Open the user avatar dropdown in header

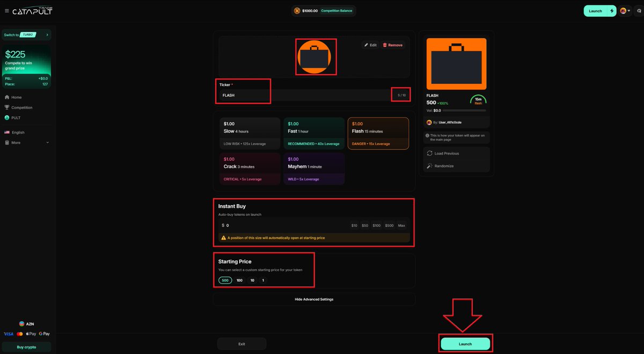(x=625, y=11)
